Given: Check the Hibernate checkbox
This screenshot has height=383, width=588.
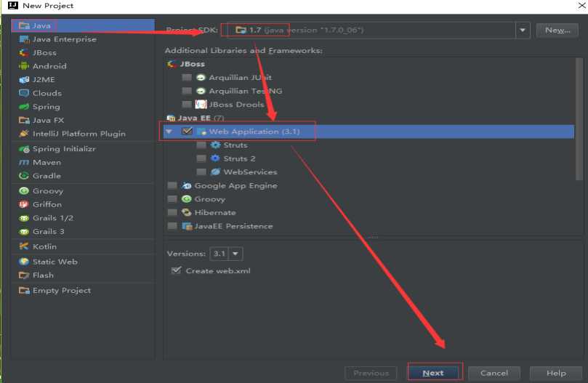Looking at the screenshot, I should click(x=172, y=213).
